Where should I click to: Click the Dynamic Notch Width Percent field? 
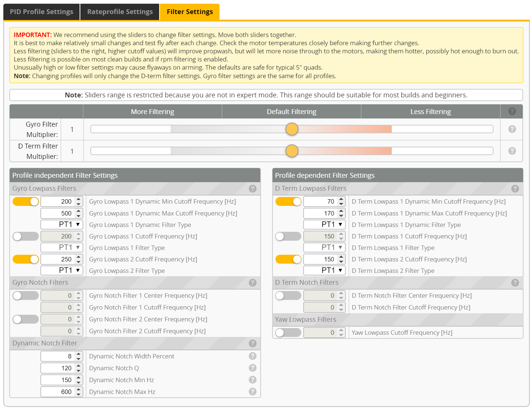coord(58,356)
